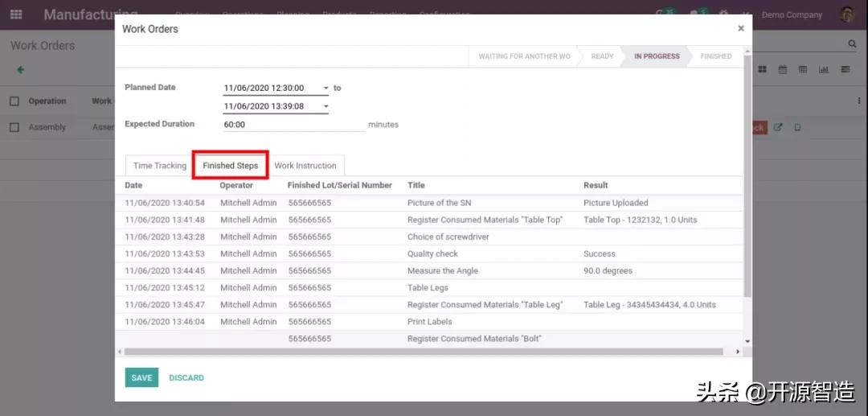Click Register Consumed Materials "Table Leg" title
This screenshot has width=868, height=416.
pos(485,305)
